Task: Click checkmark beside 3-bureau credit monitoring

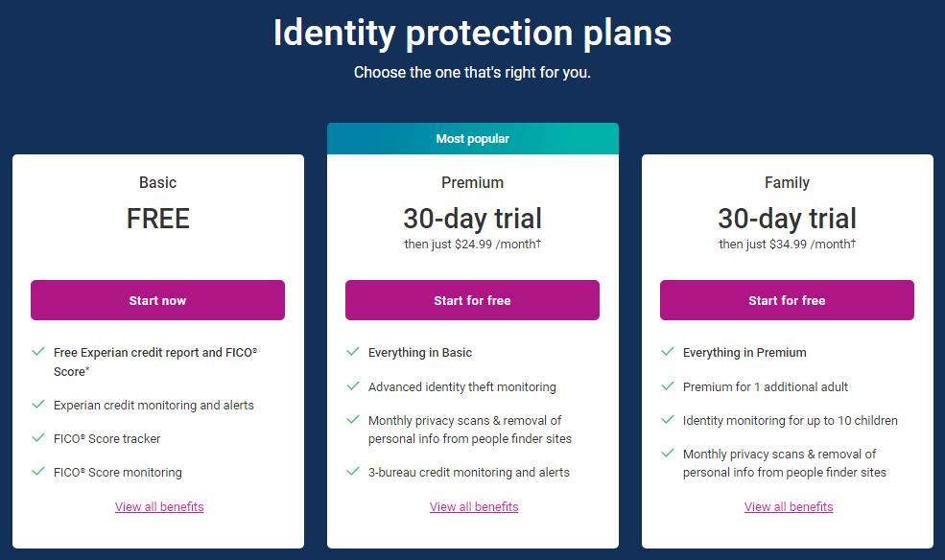Action: pos(352,472)
